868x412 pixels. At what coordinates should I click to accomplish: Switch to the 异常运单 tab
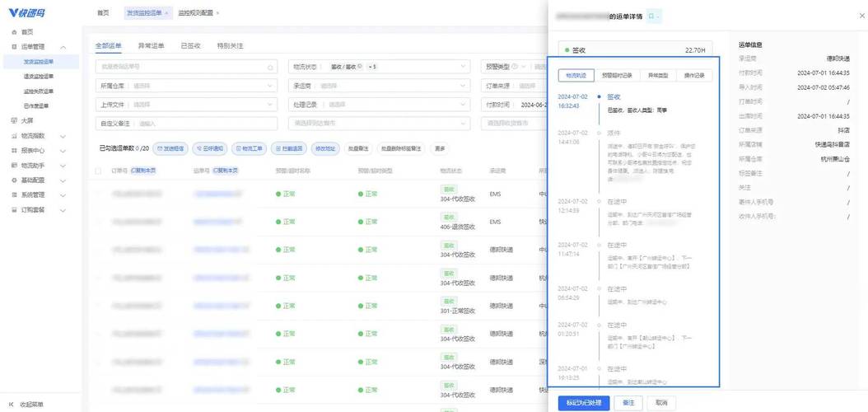(152, 46)
